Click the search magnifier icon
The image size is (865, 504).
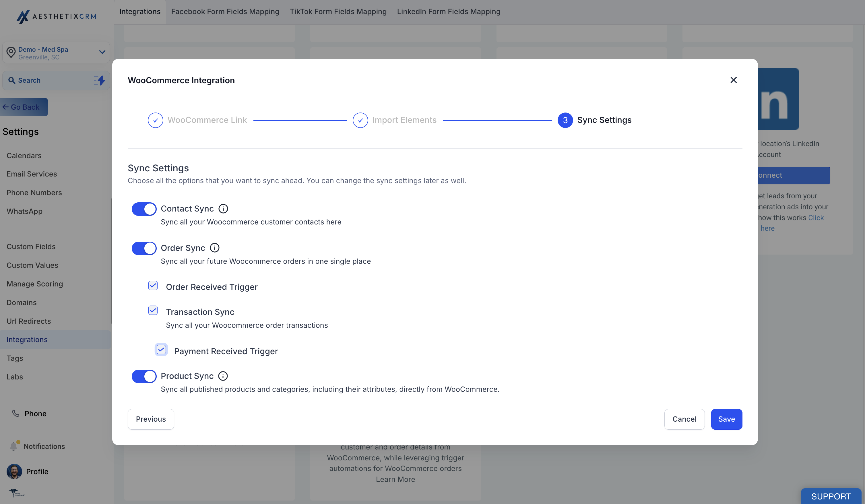pyautogui.click(x=12, y=80)
